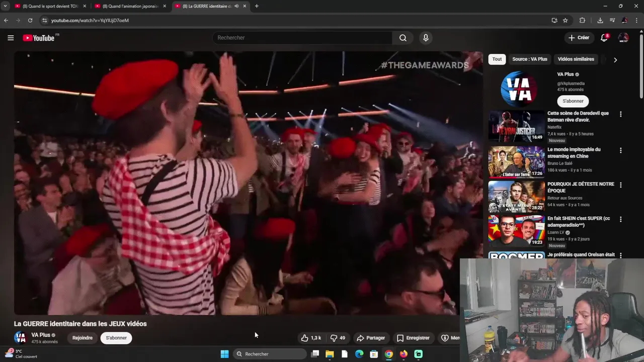Open the SHEIN video thumbnail
This screenshot has height=362, width=644.
click(516, 231)
